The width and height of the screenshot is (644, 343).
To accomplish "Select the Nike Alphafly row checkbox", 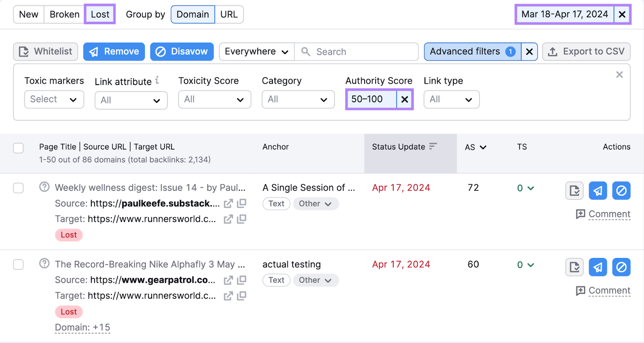I will click(19, 265).
